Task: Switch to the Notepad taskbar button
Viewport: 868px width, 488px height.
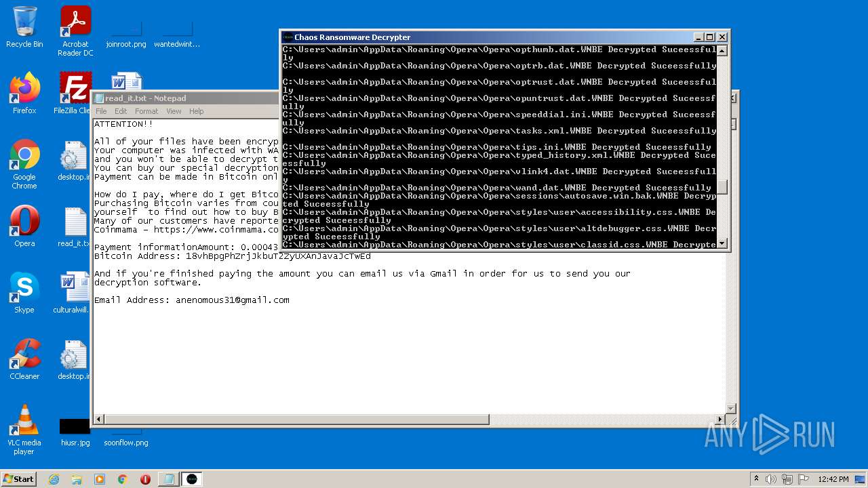Action: [x=167, y=479]
